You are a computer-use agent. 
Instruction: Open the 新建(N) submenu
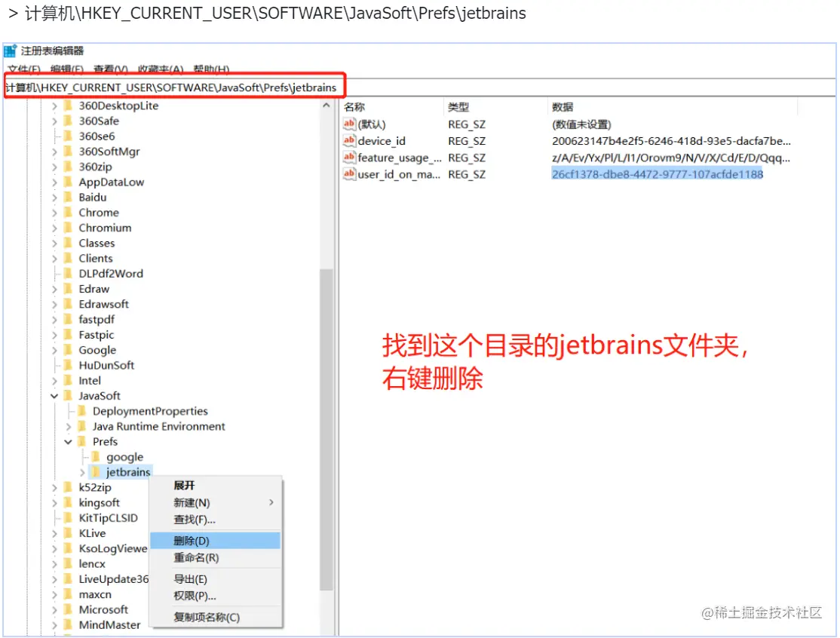pos(215,502)
